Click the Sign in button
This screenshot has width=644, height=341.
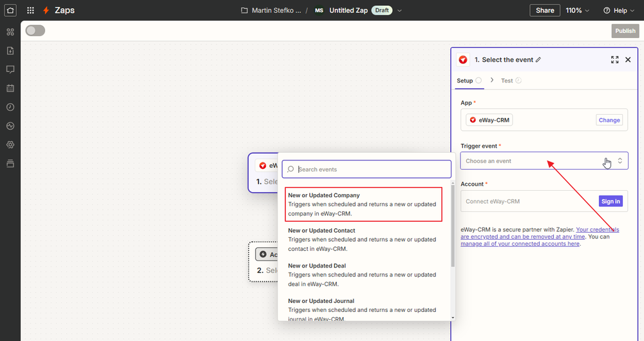pos(611,201)
